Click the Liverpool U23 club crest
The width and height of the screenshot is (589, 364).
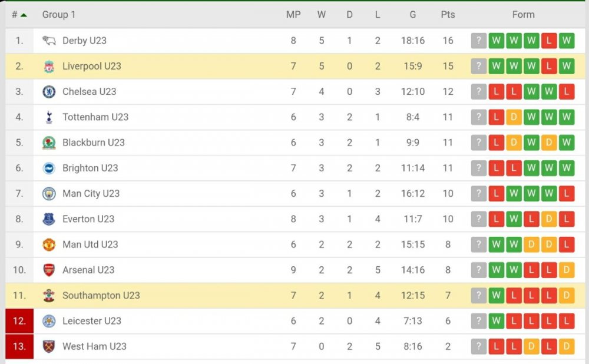(49, 66)
